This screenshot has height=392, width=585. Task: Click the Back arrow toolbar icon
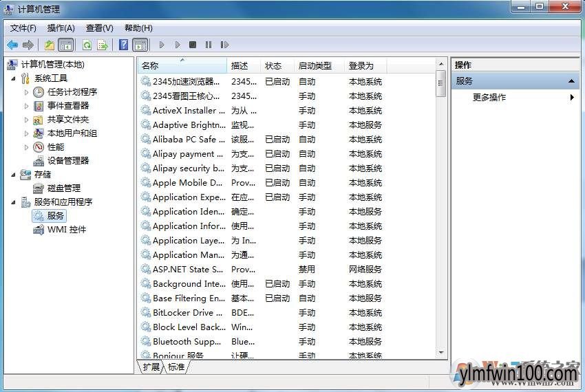pyautogui.click(x=12, y=45)
